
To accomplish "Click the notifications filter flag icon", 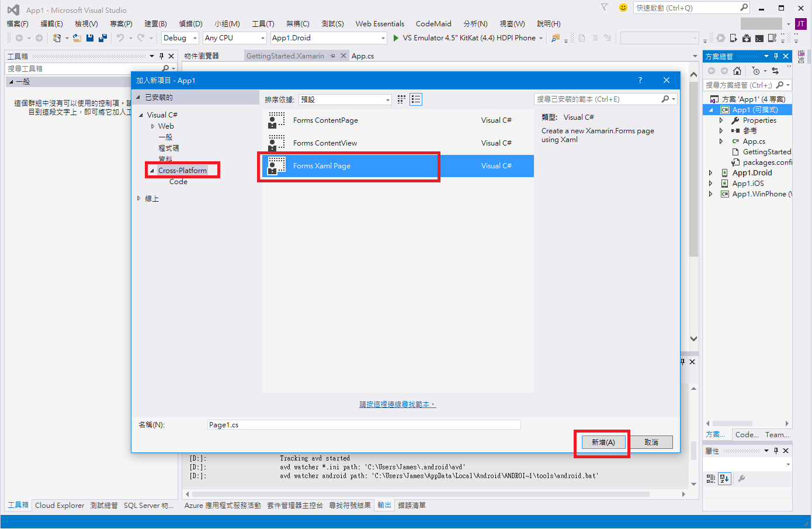I will (605, 8).
